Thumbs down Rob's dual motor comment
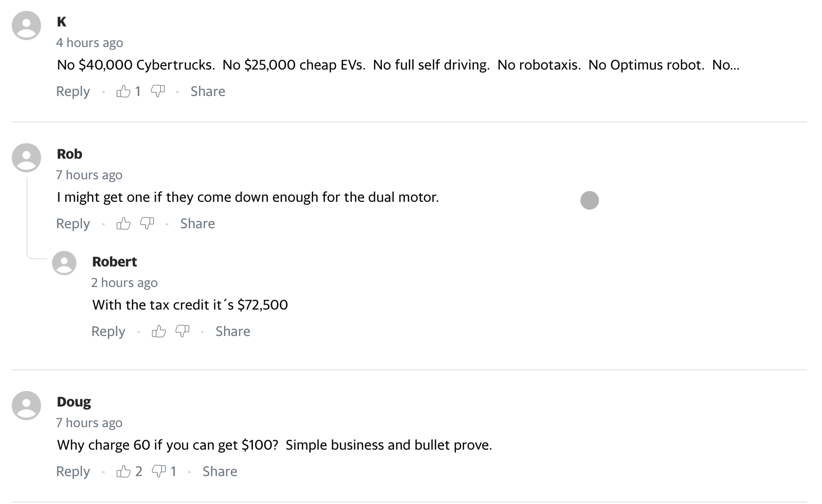 coord(147,224)
